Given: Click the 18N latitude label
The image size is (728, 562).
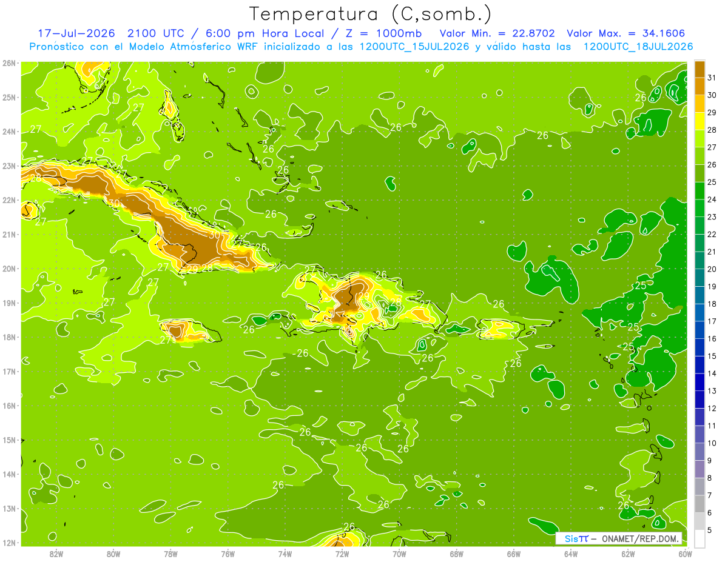Looking at the screenshot, I should (x=8, y=337).
